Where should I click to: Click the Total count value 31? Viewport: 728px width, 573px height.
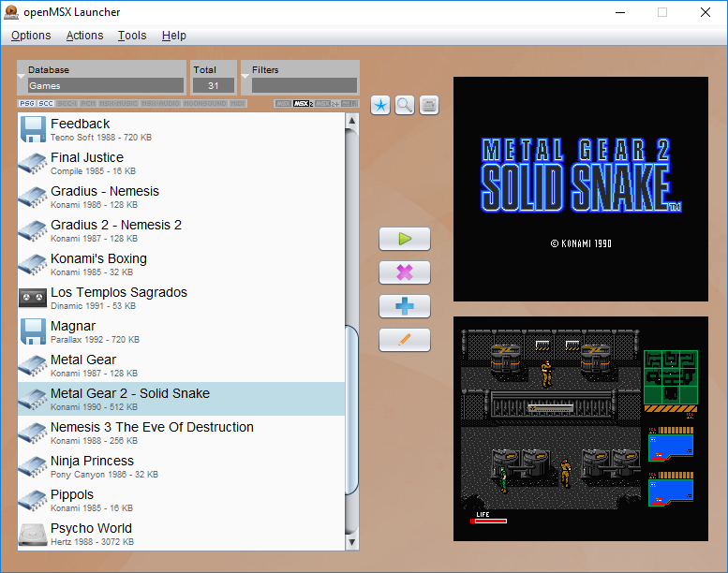(x=213, y=85)
